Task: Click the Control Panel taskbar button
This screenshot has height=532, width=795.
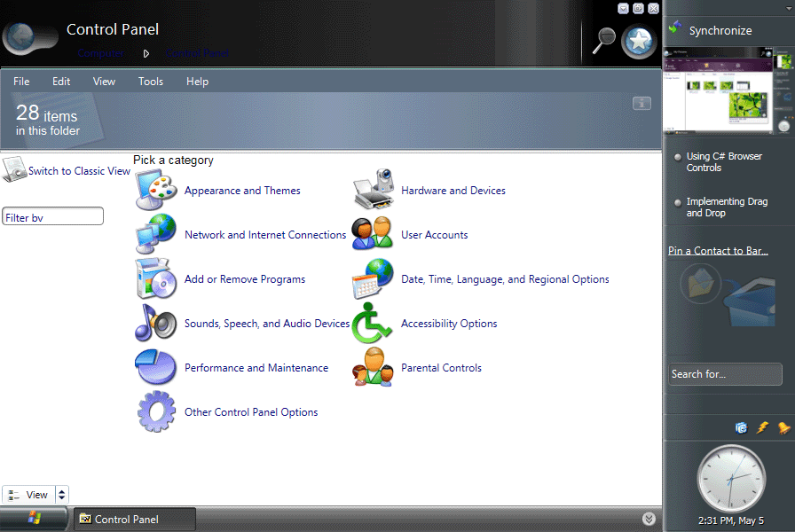Action: click(x=135, y=519)
